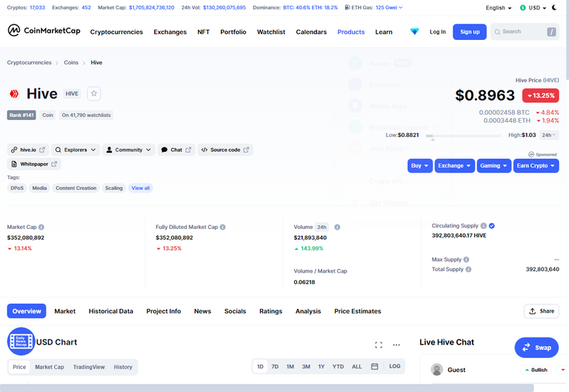Open the 24h price range dropdown
The width and height of the screenshot is (569, 392).
click(549, 135)
